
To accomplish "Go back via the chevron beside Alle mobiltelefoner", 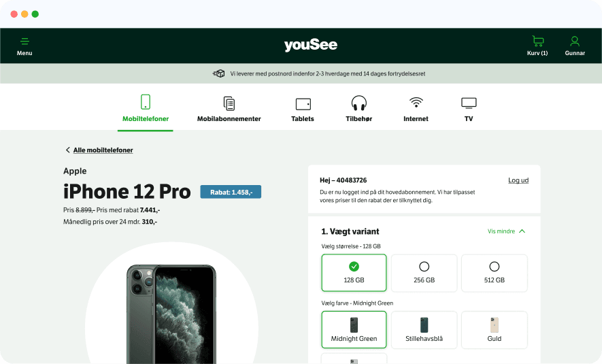I will (67, 150).
